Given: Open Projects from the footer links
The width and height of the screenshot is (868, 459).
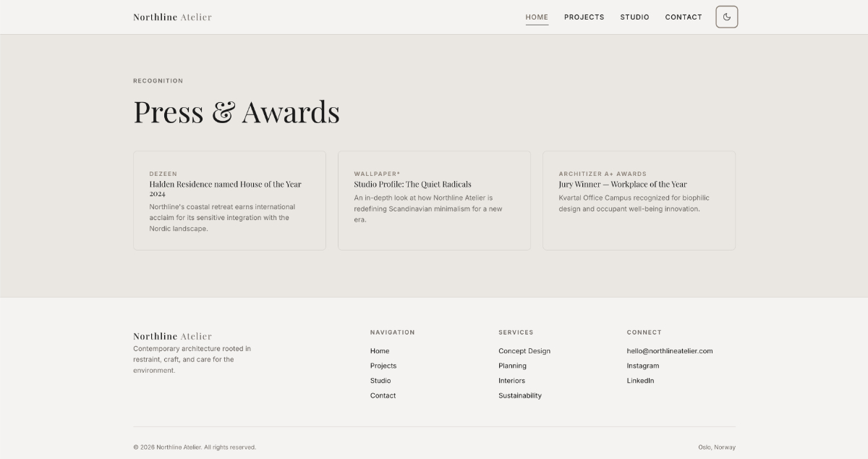Looking at the screenshot, I should tap(383, 366).
